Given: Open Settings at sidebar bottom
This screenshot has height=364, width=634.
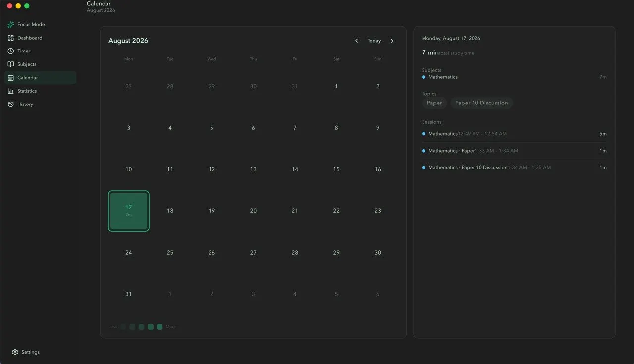Looking at the screenshot, I should tap(26, 352).
